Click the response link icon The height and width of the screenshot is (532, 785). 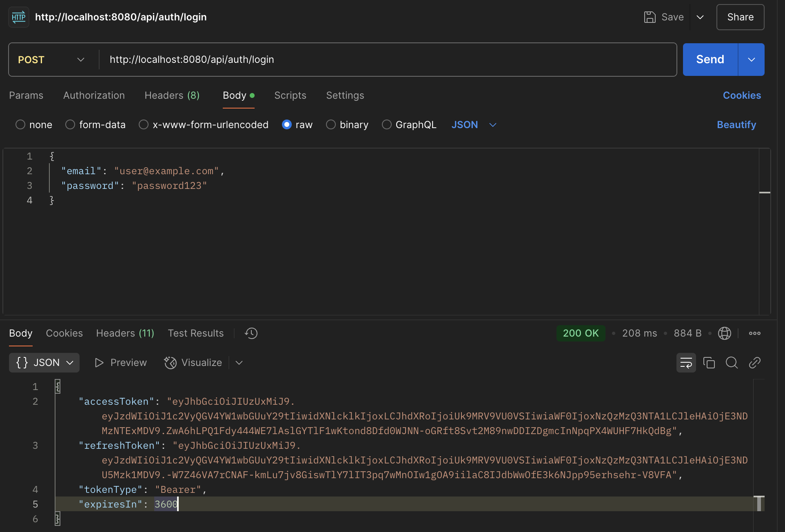click(754, 363)
